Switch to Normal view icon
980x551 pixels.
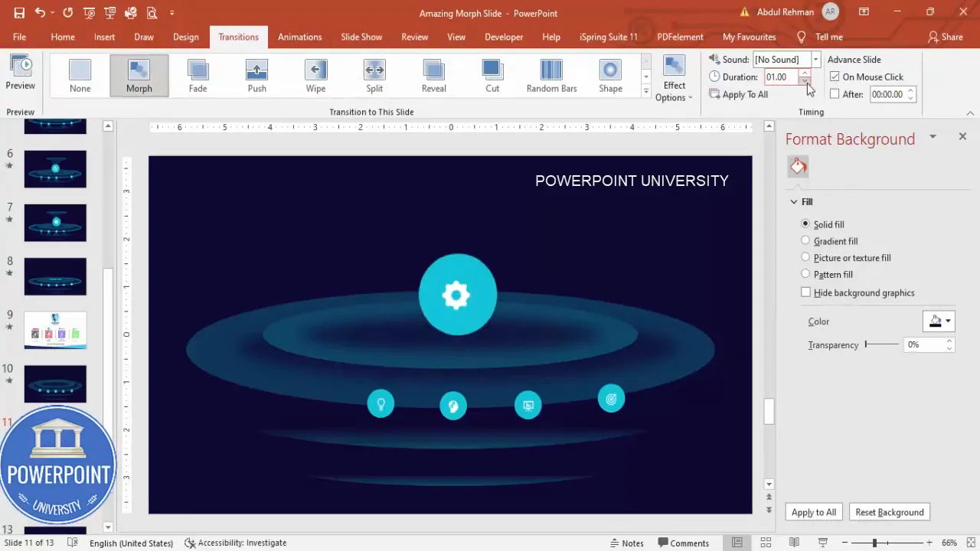(x=737, y=543)
